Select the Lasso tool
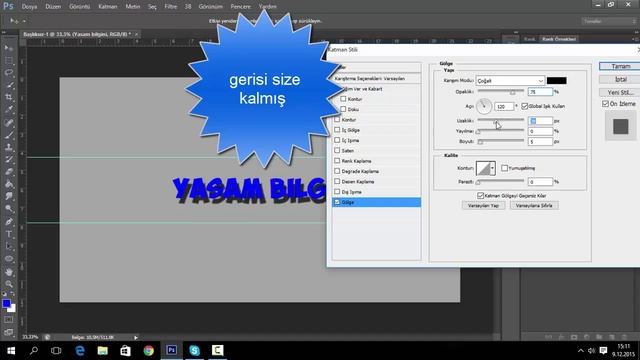The image size is (640, 360). click(9, 73)
